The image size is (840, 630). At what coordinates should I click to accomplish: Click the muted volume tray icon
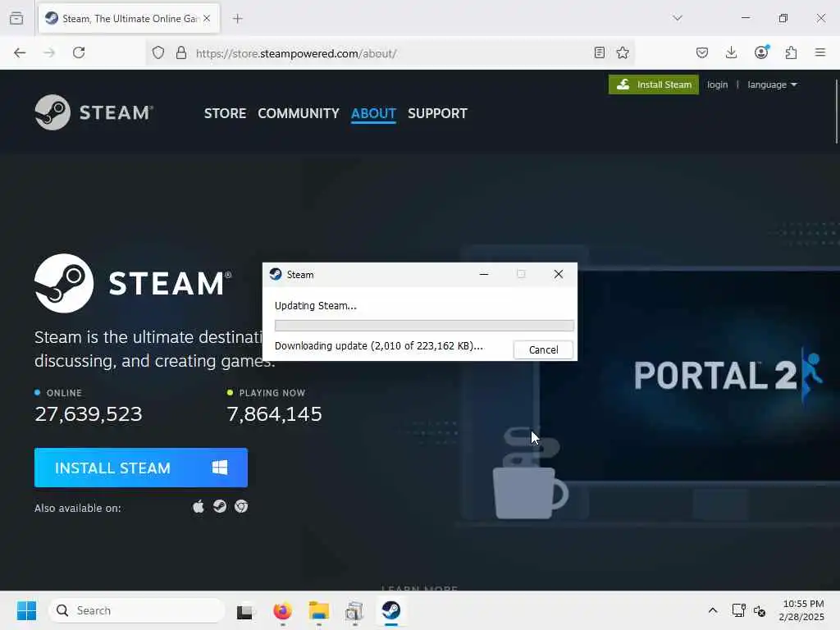click(760, 610)
